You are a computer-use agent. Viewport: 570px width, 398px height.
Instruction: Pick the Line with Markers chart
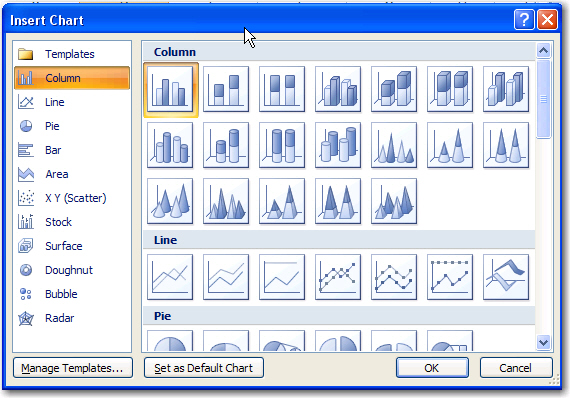pyautogui.click(x=338, y=277)
